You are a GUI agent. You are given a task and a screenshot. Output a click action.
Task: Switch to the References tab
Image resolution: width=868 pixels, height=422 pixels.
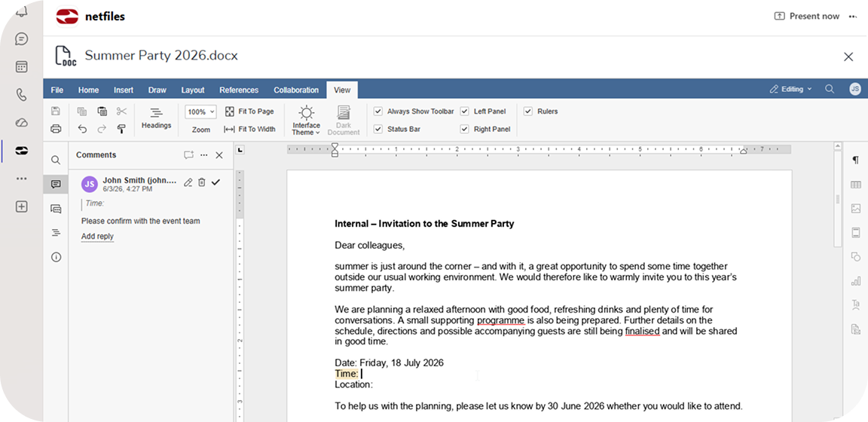pos(239,90)
